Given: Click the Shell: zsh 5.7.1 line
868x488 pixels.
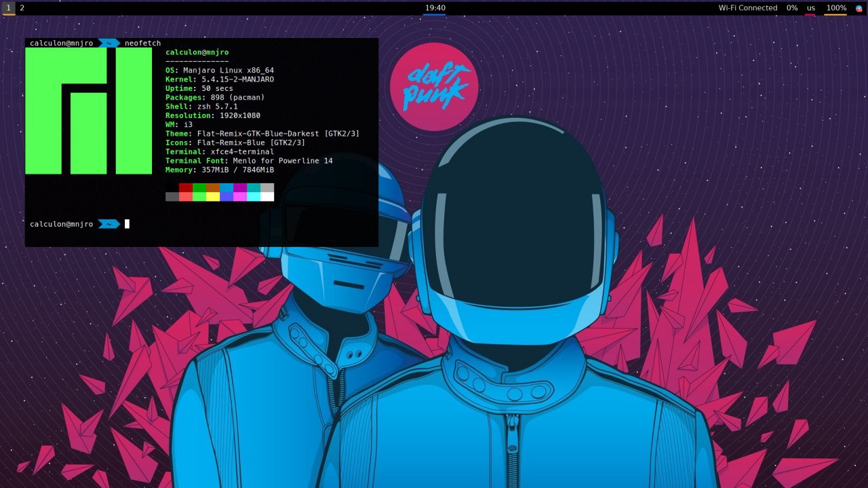Looking at the screenshot, I should pyautogui.click(x=201, y=107).
